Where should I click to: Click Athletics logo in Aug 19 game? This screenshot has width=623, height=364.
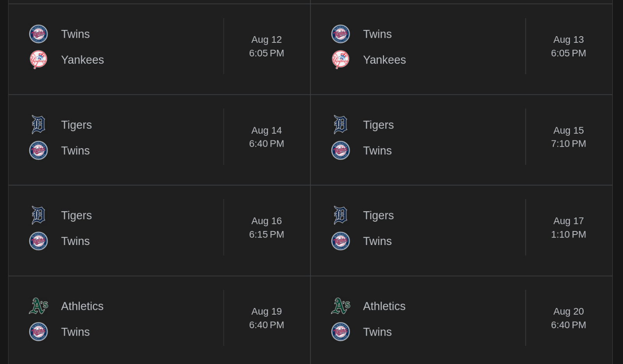click(x=39, y=306)
